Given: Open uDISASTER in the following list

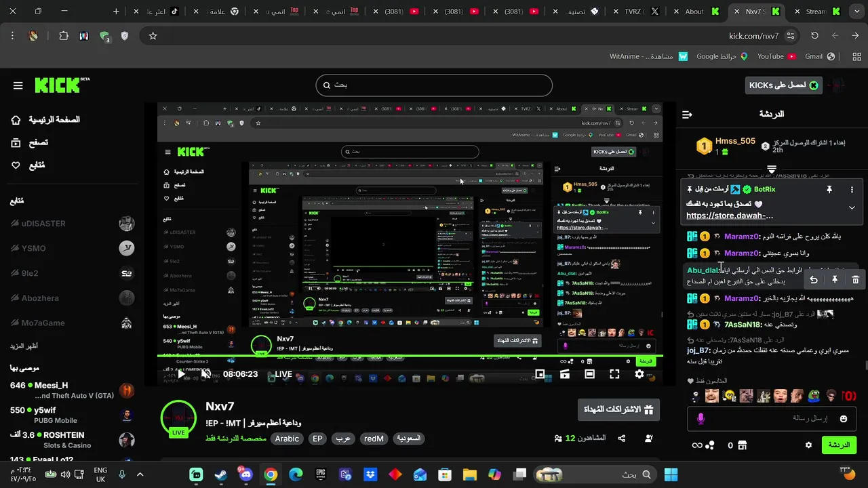Looking at the screenshot, I should [73, 224].
